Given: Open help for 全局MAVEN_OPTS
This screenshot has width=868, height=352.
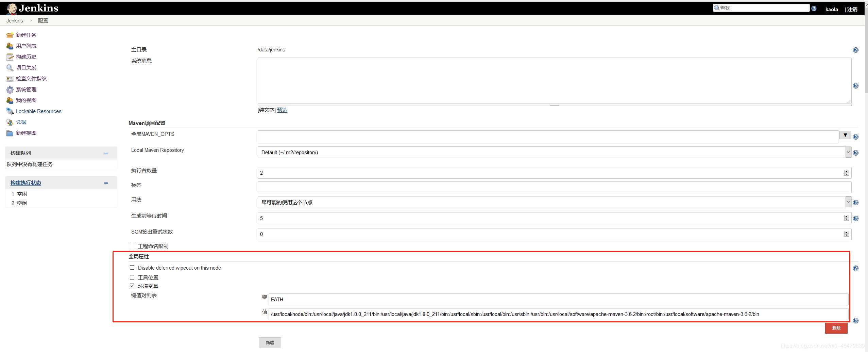Looking at the screenshot, I should (856, 137).
